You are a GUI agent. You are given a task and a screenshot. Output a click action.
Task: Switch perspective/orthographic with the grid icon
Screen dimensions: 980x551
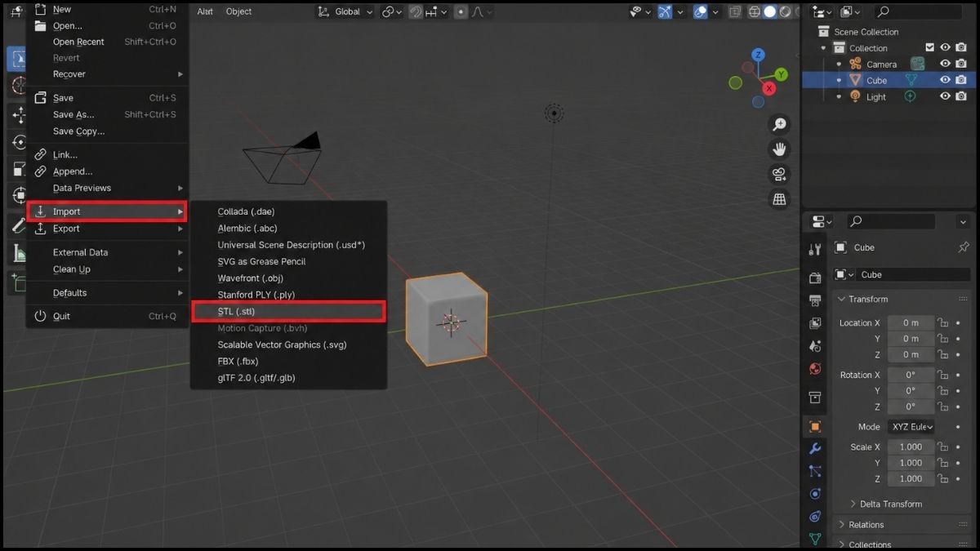(779, 199)
